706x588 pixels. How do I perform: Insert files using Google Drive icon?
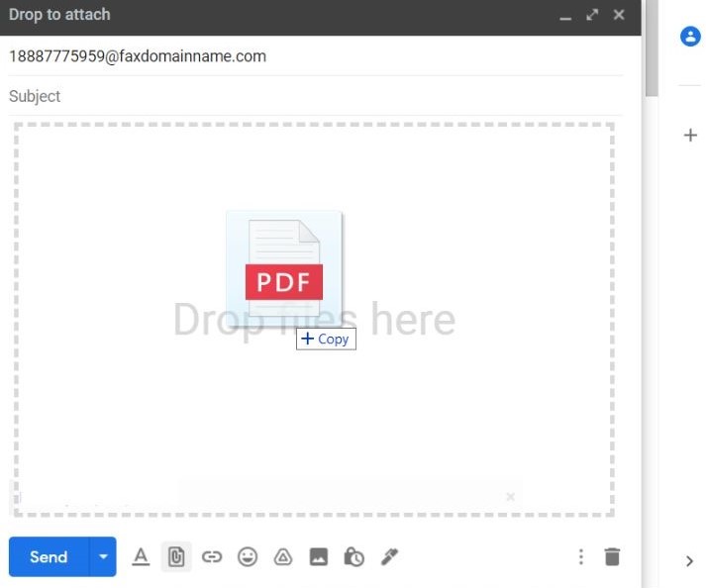click(283, 557)
